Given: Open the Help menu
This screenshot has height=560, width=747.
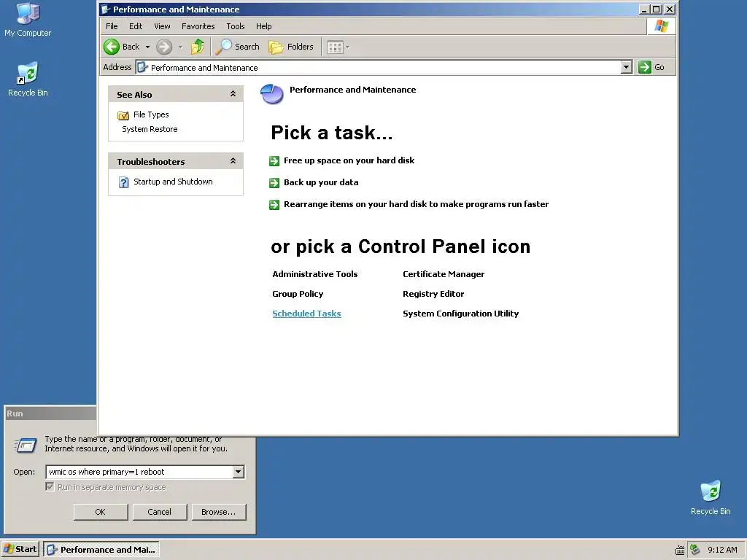Looking at the screenshot, I should pyautogui.click(x=263, y=26).
